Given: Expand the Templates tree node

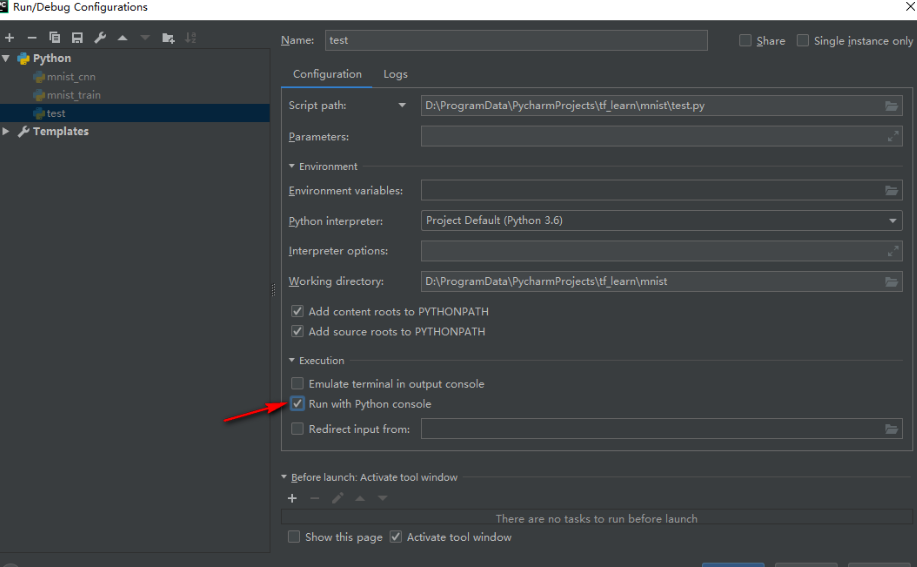Looking at the screenshot, I should click(x=6, y=132).
